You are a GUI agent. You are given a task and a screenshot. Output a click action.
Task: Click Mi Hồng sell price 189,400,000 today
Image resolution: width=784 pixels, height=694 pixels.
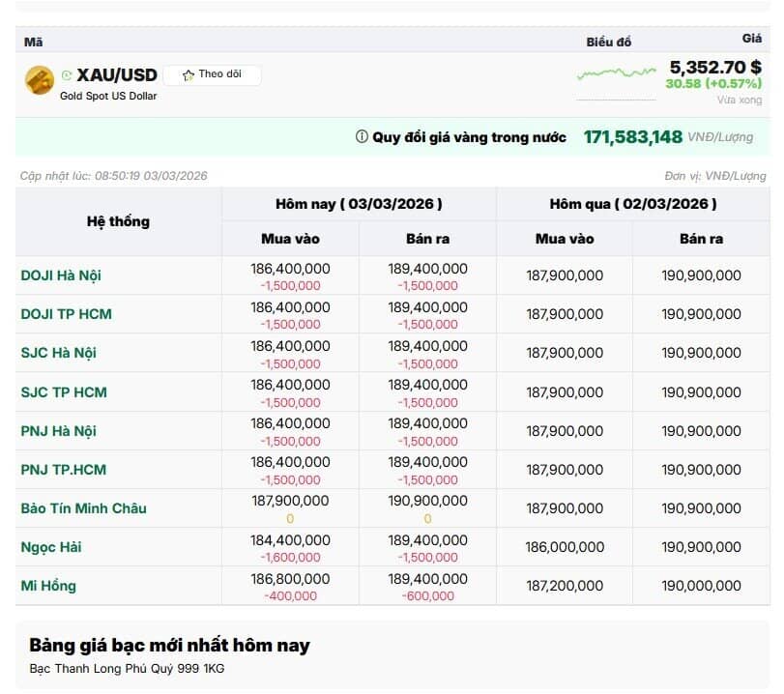pyautogui.click(x=427, y=579)
